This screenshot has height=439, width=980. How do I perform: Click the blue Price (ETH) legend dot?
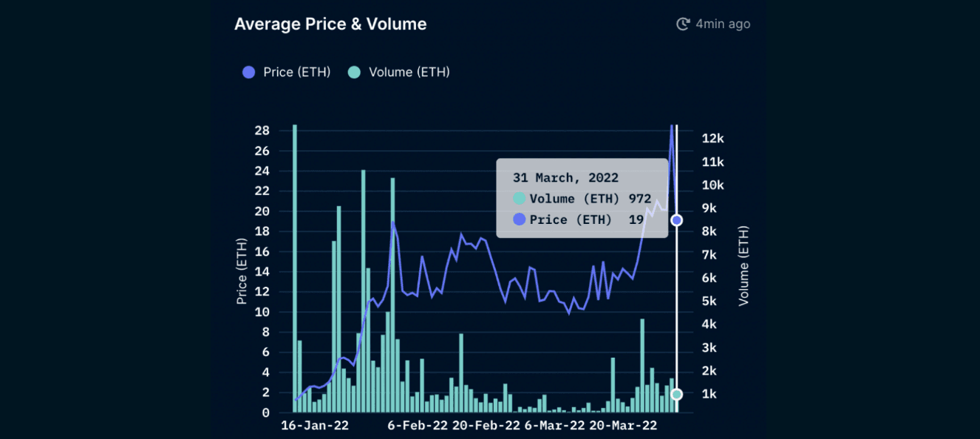249,72
